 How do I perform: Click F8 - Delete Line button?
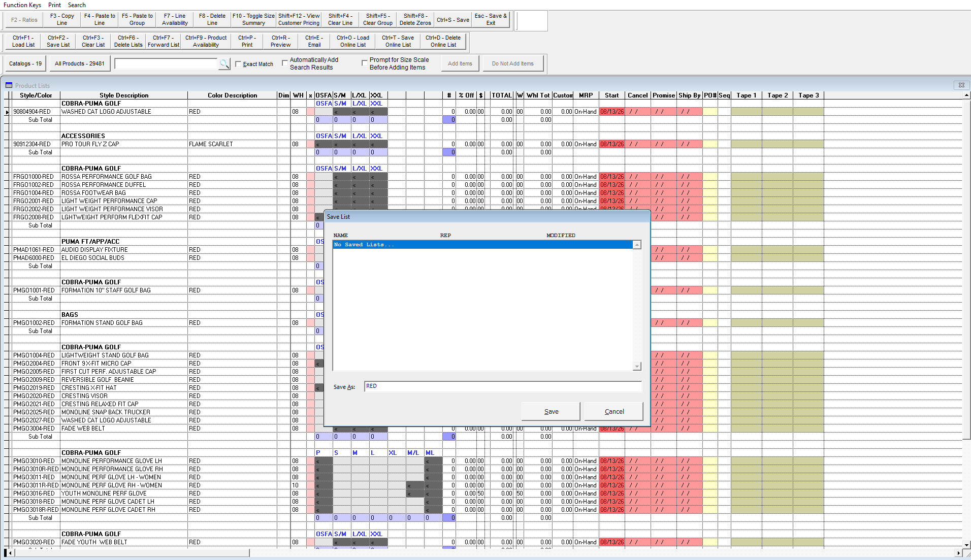pyautogui.click(x=212, y=20)
